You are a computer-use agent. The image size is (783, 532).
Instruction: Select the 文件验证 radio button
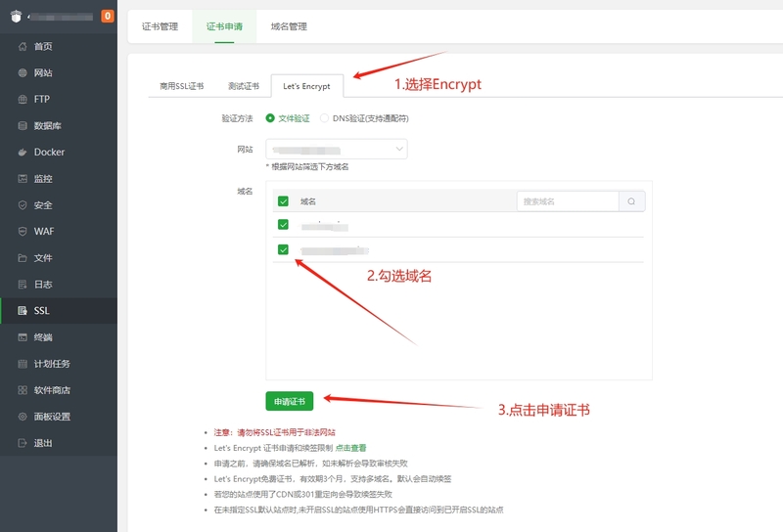click(270, 118)
